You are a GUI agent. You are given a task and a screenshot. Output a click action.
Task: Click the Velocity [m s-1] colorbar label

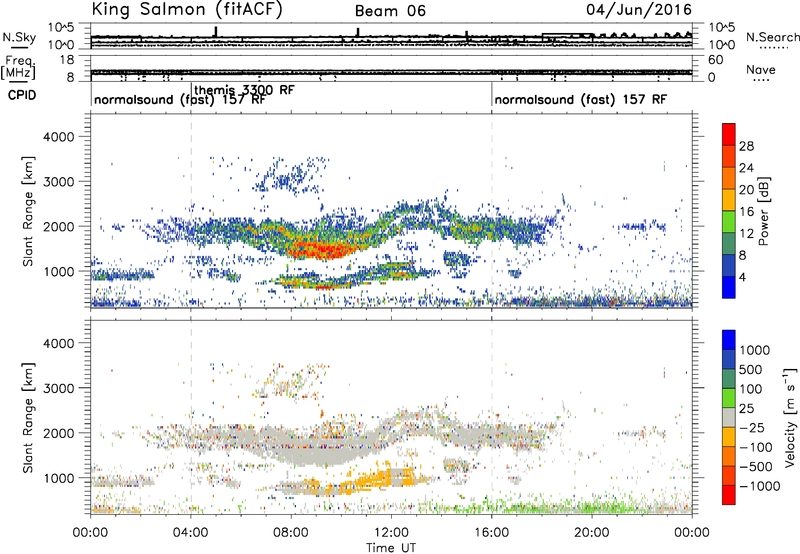click(790, 417)
